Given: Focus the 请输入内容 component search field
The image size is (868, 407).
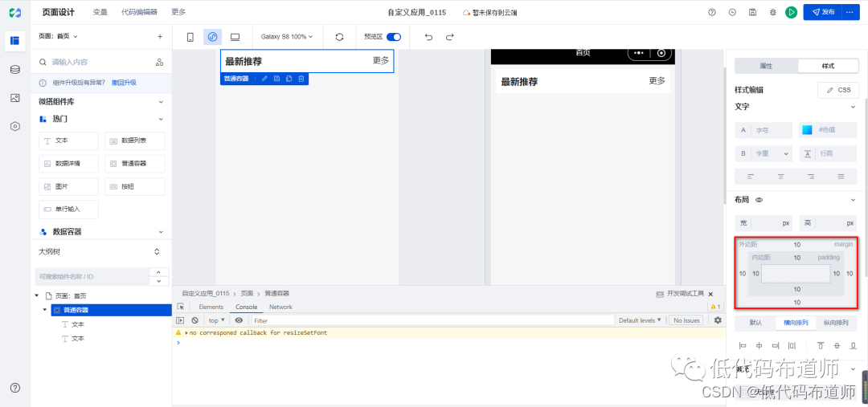Looking at the screenshot, I should [x=93, y=62].
